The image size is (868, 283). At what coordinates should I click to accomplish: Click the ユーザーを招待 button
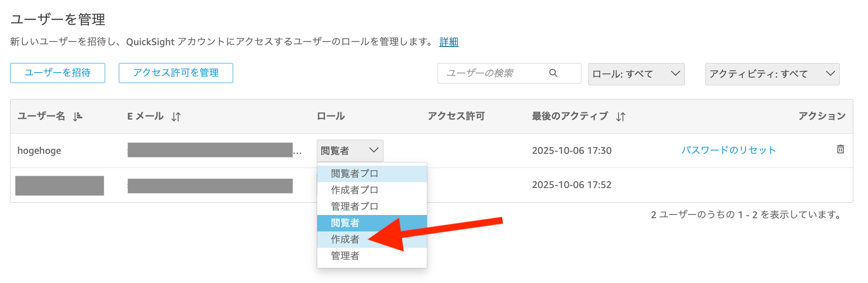58,73
